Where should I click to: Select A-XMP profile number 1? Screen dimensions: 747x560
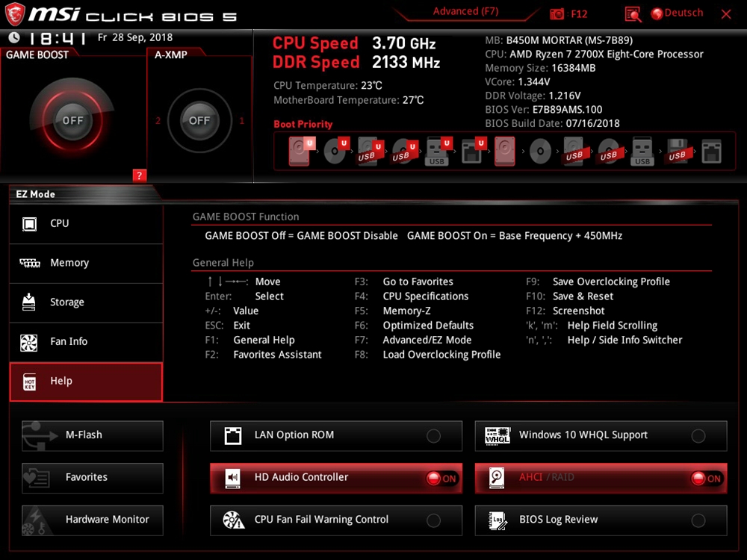241,121
